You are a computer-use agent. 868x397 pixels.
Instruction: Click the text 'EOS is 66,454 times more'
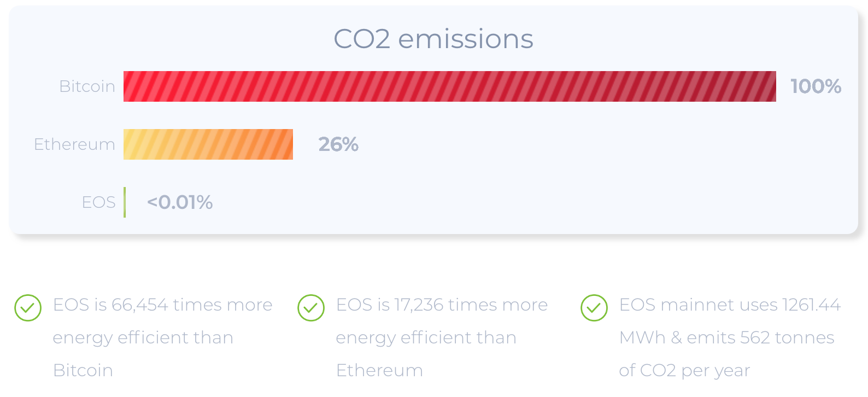pos(162,305)
